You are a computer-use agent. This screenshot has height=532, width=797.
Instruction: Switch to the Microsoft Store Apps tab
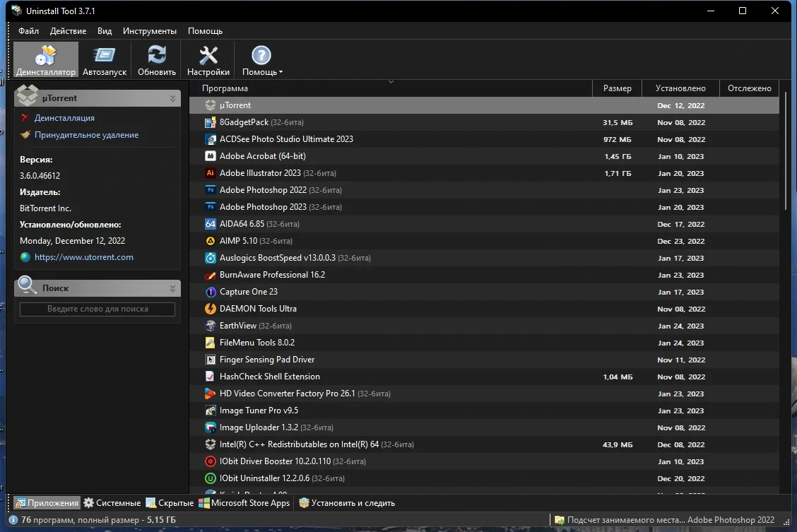(x=244, y=503)
